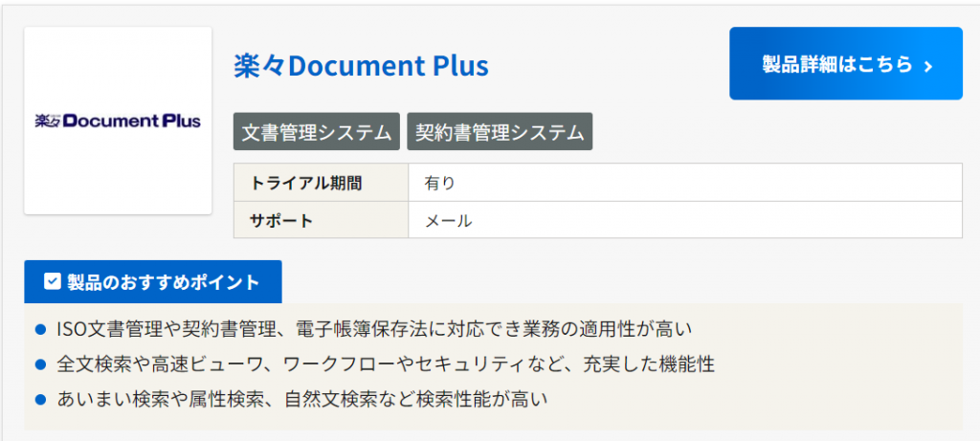
Task: Click the bullet dot before ISO文書管理
Action: (x=40, y=330)
